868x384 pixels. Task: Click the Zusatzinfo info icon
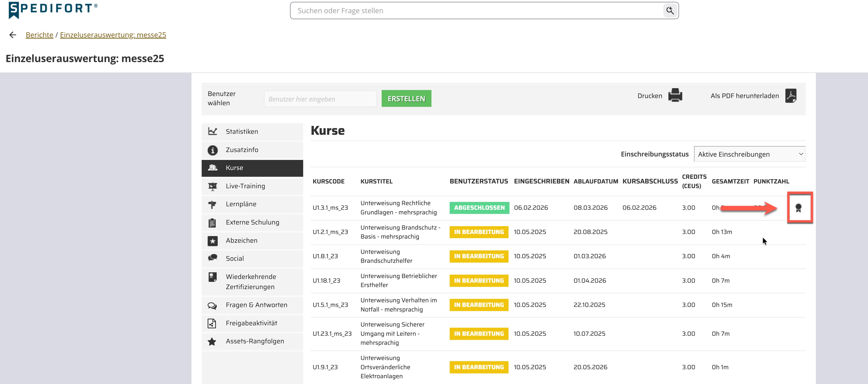tap(212, 150)
